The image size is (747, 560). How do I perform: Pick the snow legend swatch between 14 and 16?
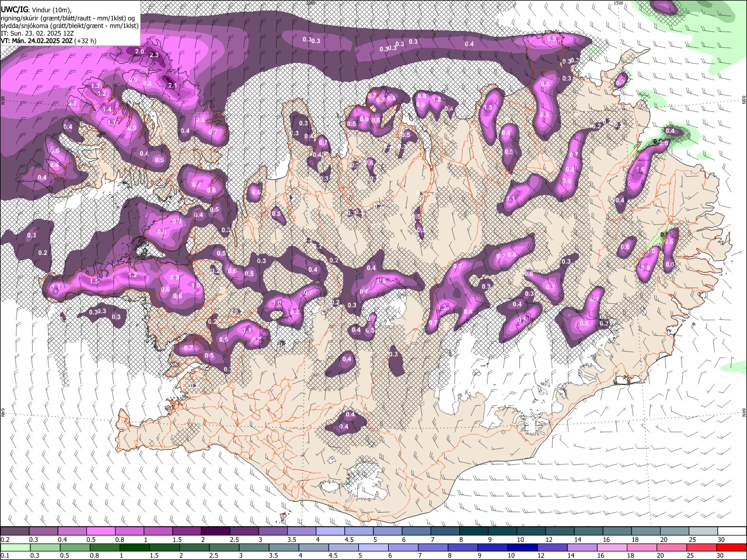pyautogui.click(x=587, y=531)
